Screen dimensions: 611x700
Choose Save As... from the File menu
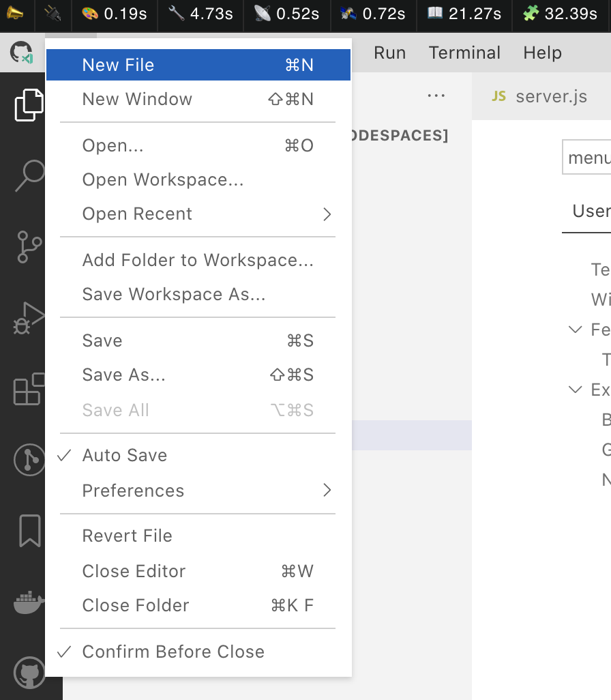tap(123, 375)
